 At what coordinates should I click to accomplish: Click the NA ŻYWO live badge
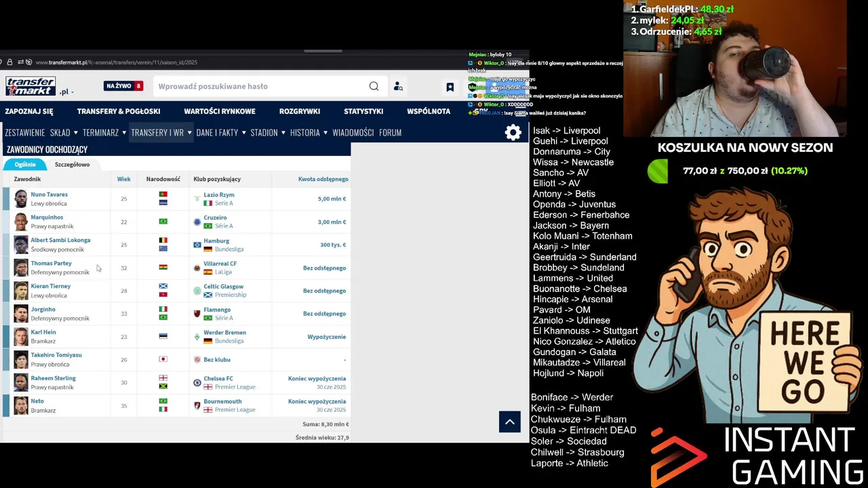point(123,86)
